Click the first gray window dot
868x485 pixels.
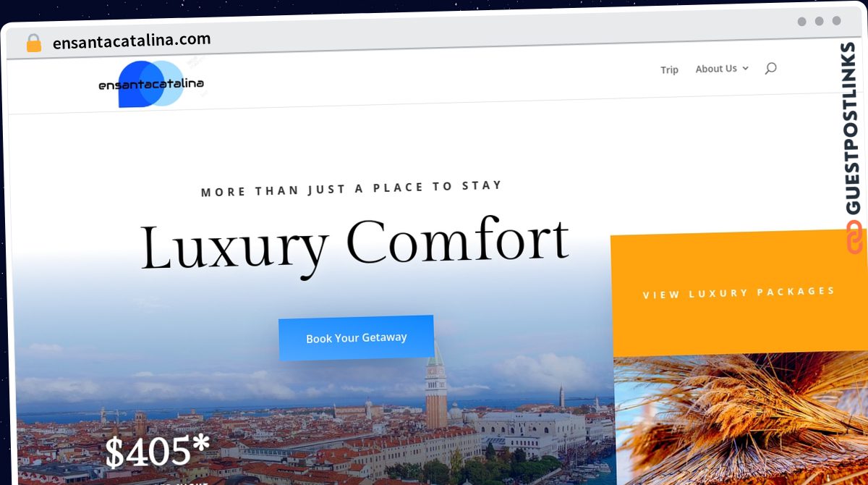coord(802,21)
